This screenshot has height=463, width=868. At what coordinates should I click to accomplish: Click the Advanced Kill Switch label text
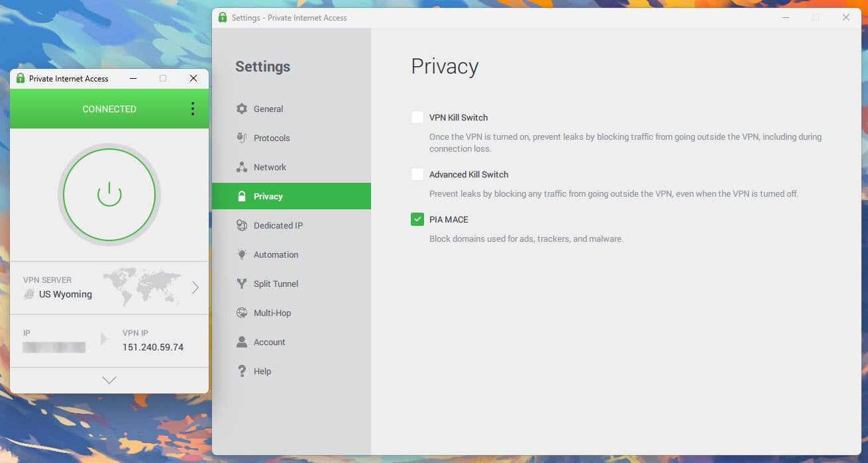tap(469, 174)
